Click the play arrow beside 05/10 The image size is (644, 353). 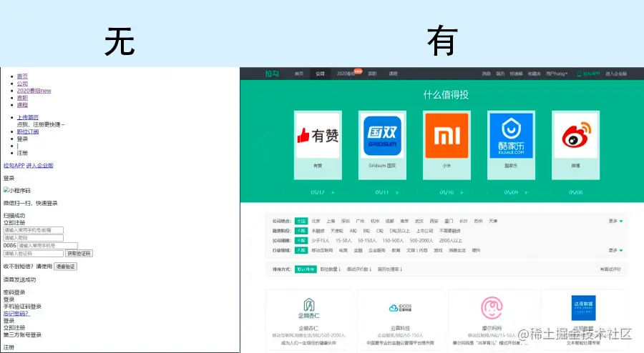(462, 192)
